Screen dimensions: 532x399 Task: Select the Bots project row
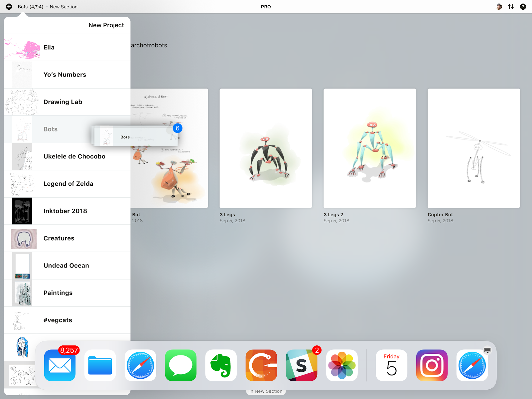67,129
